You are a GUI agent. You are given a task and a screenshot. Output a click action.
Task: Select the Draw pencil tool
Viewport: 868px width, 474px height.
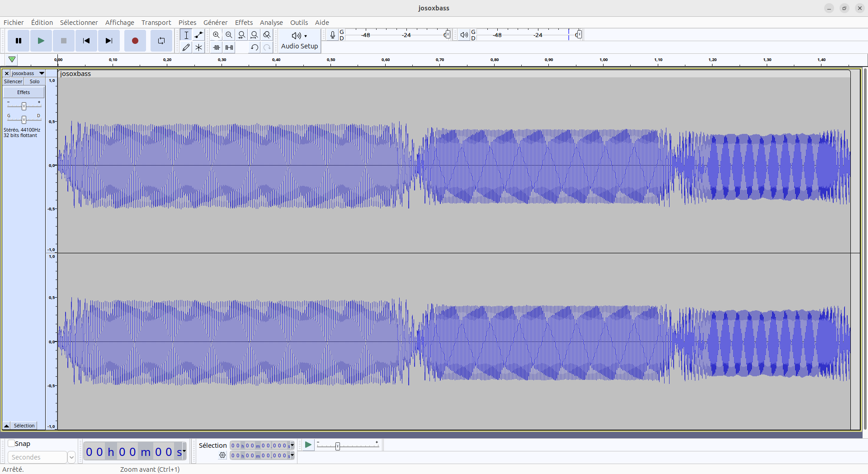[186, 47]
